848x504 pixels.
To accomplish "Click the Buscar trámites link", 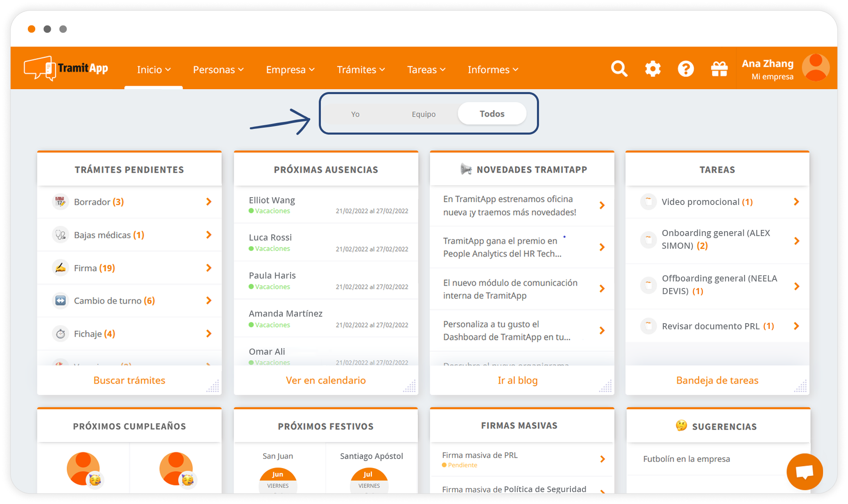I will [129, 380].
